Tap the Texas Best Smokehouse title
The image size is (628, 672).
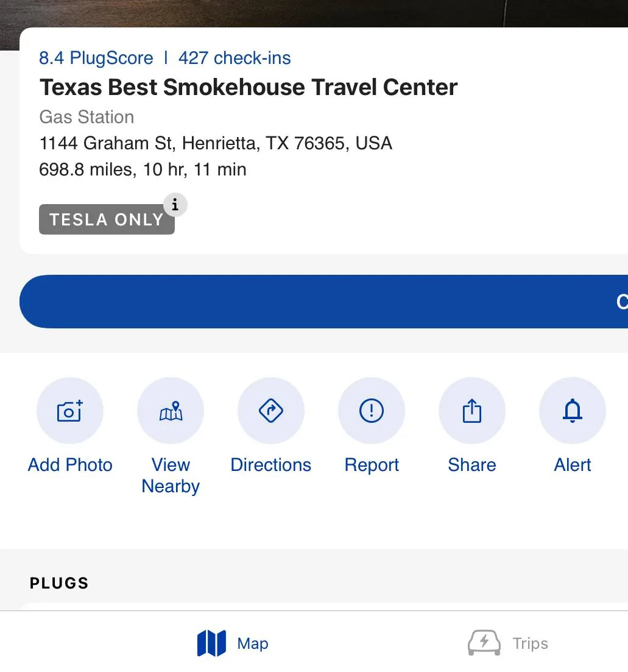249,88
